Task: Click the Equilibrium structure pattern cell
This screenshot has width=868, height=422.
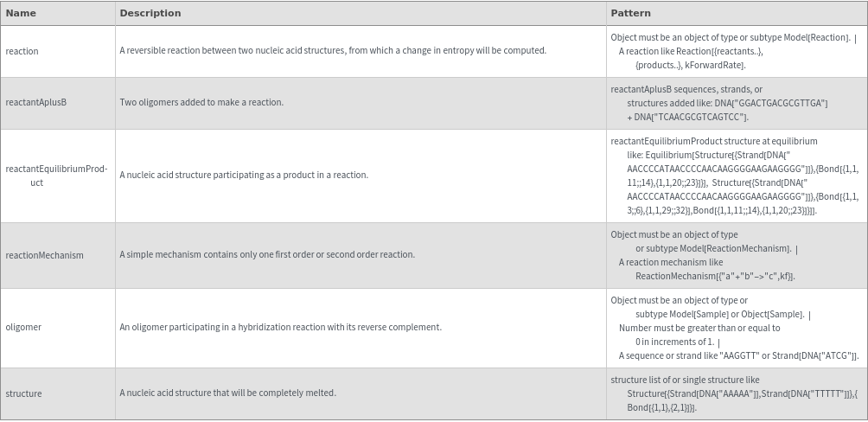Action: [734, 176]
